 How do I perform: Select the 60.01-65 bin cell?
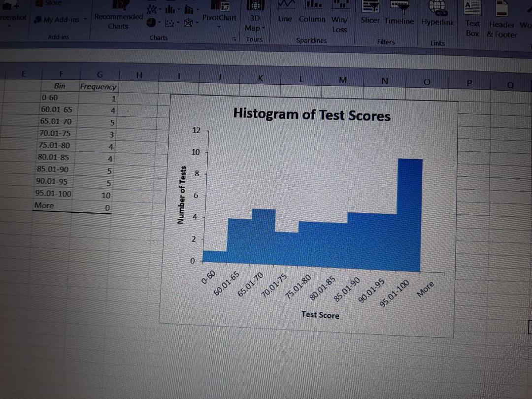(59, 109)
